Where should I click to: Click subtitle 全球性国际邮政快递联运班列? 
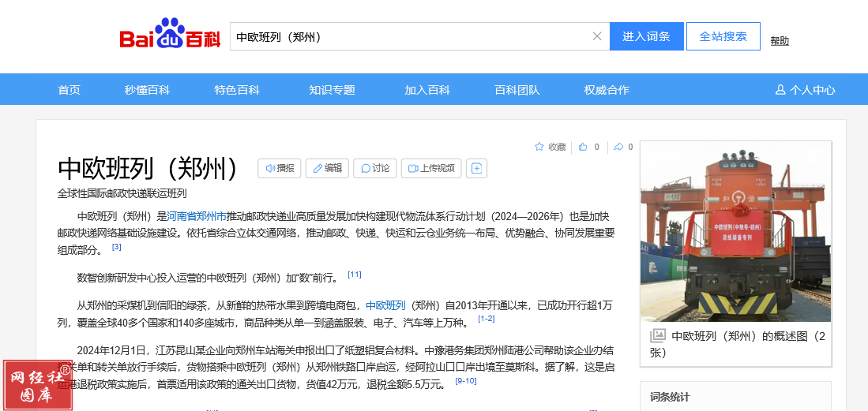coord(122,193)
